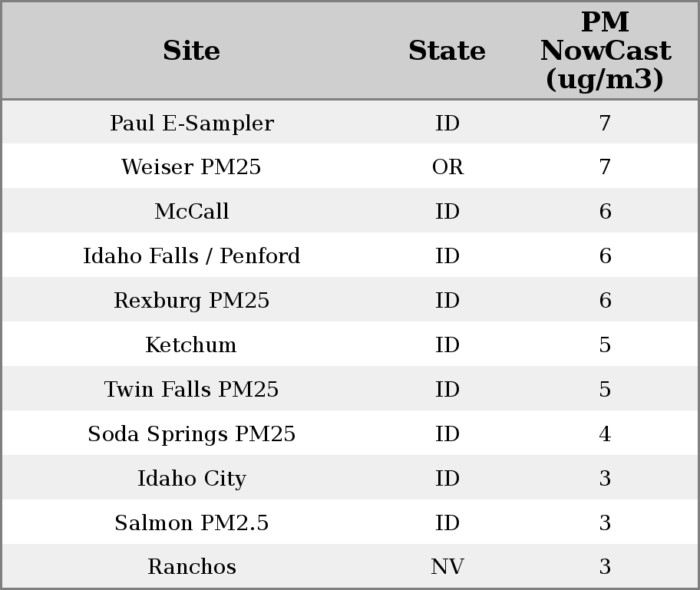Choose the Rexburg PM25 site
The image size is (700, 590).
pyautogui.click(x=191, y=301)
